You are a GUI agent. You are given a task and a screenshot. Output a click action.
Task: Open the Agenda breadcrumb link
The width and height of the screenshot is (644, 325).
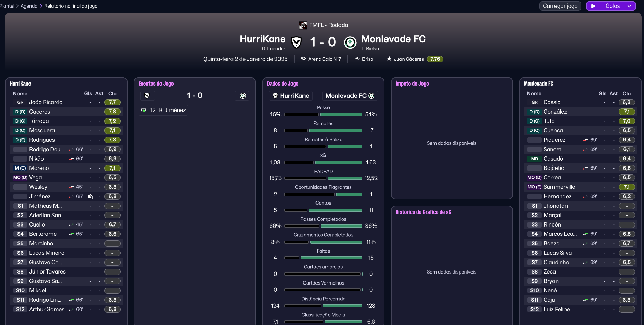pos(29,6)
